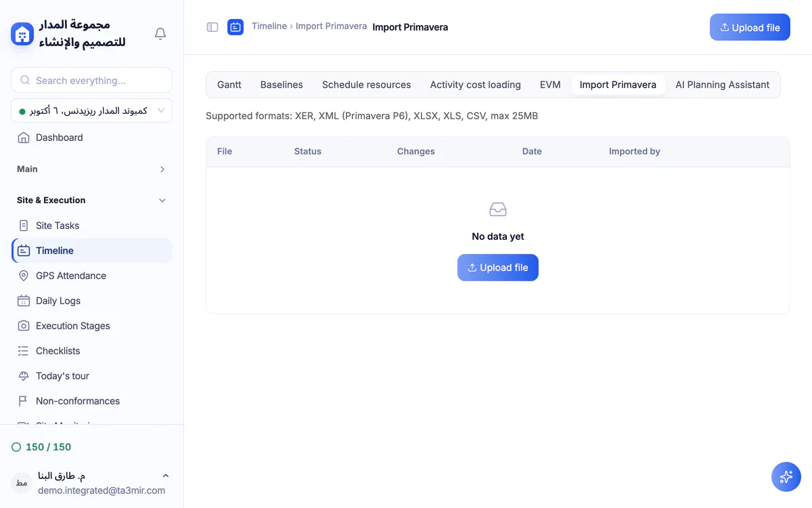Click the empty inbox tray icon

tap(498, 209)
